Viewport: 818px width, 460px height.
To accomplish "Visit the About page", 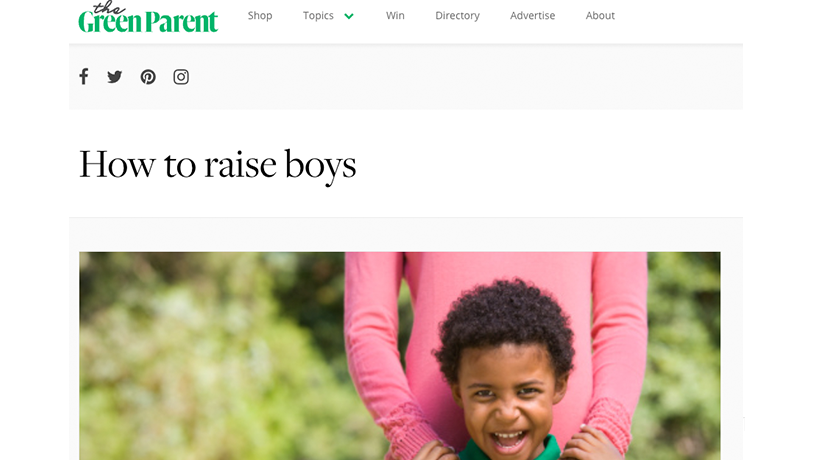I will 600,16.
